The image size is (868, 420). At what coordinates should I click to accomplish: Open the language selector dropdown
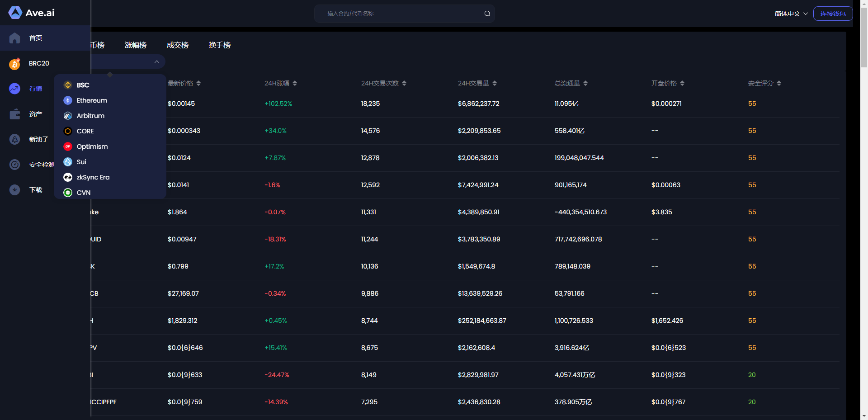(791, 14)
